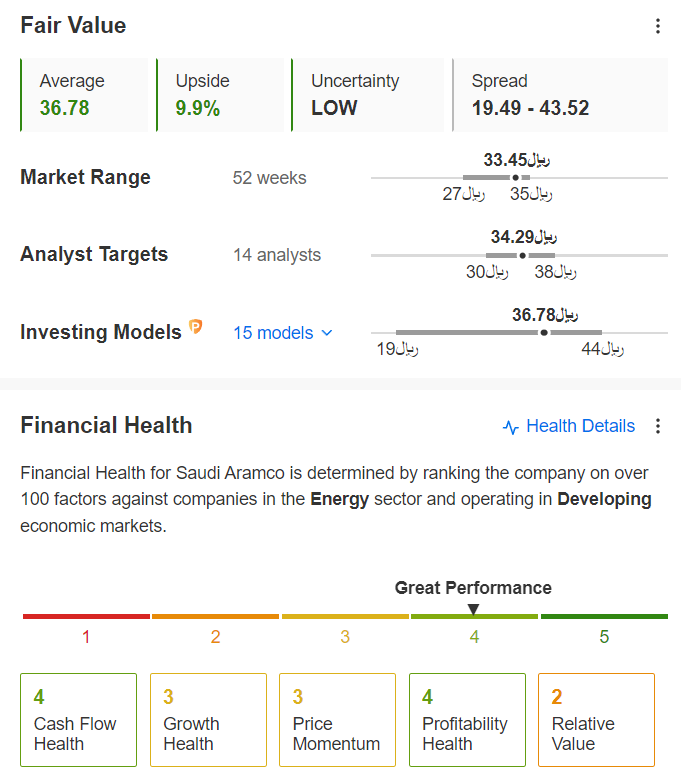Image resolution: width=681 pixels, height=778 pixels.
Task: Select the Cash Flow Health card
Action: tap(78, 719)
